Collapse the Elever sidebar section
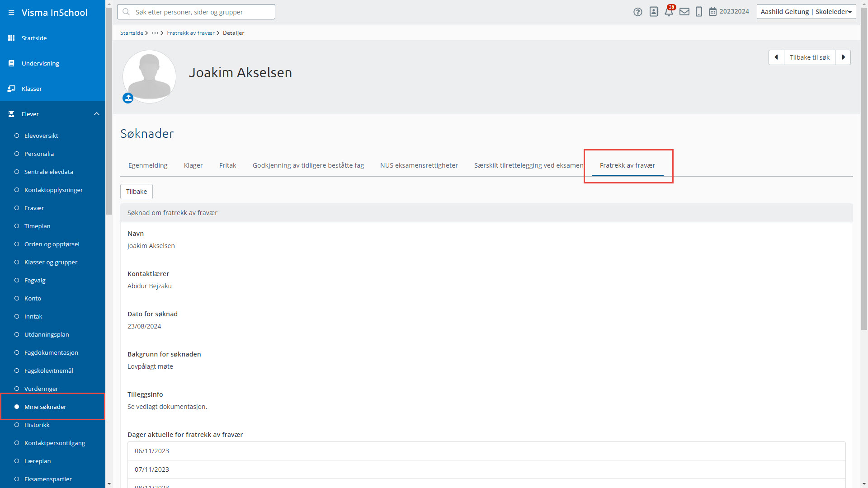The height and width of the screenshot is (488, 868). tap(96, 114)
